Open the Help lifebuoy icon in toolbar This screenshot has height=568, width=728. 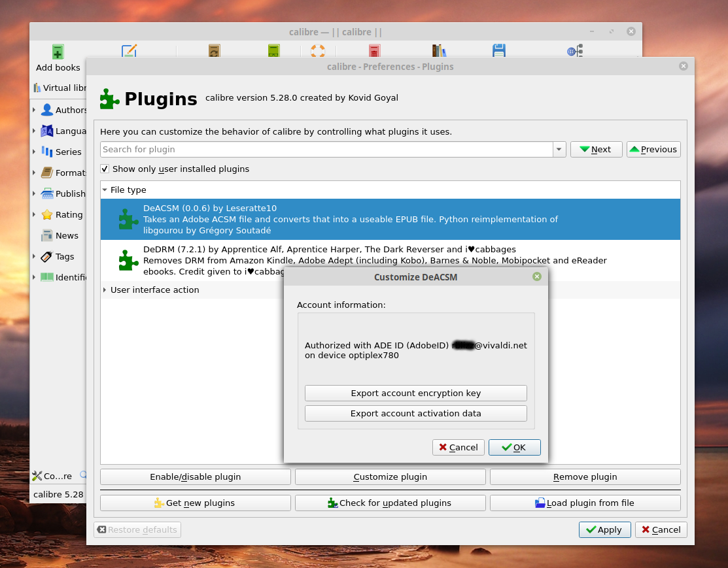pos(318,50)
